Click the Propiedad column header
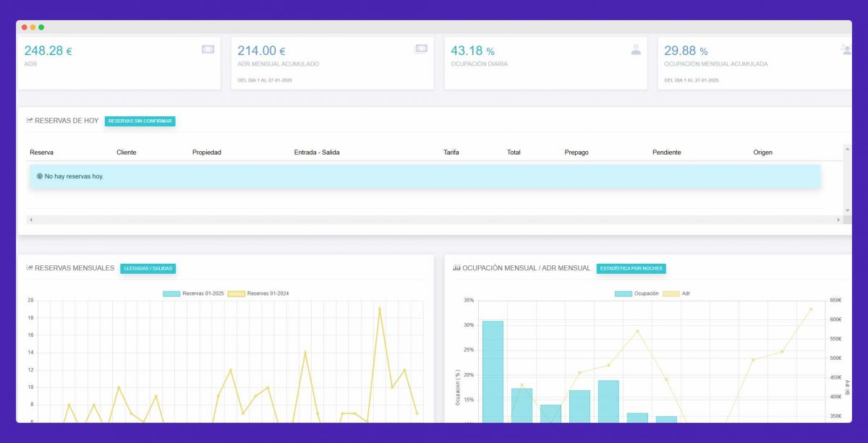This screenshot has width=868, height=443. pos(207,152)
